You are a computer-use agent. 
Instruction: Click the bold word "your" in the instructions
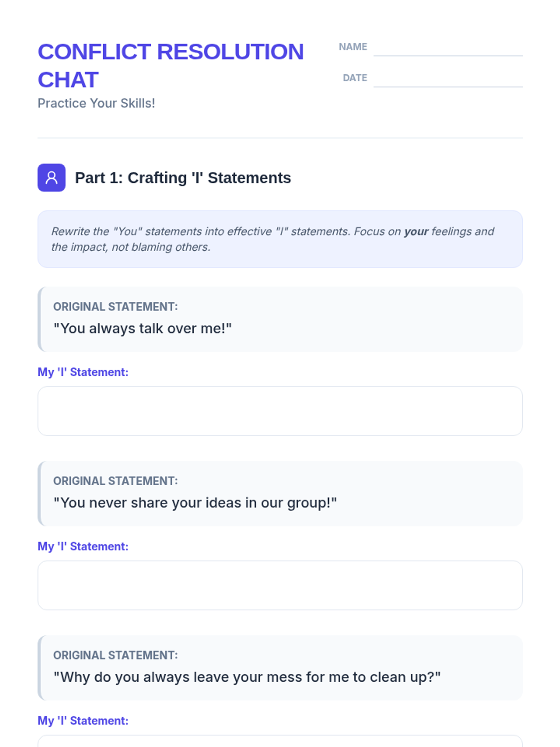click(x=416, y=232)
